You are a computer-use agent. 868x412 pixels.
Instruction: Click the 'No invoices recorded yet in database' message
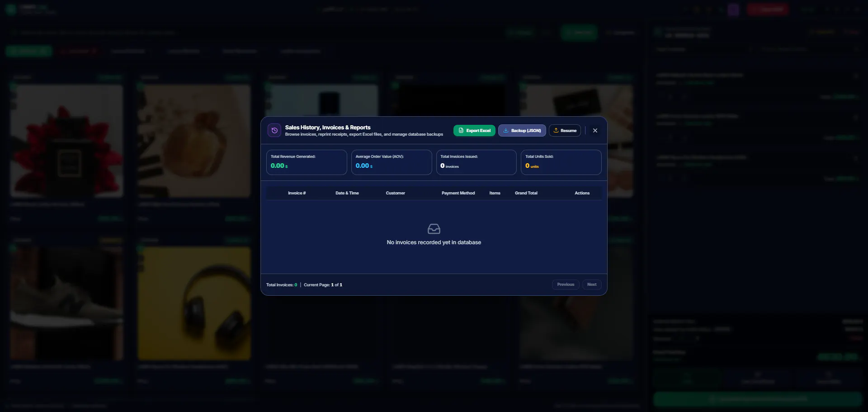[434, 242]
